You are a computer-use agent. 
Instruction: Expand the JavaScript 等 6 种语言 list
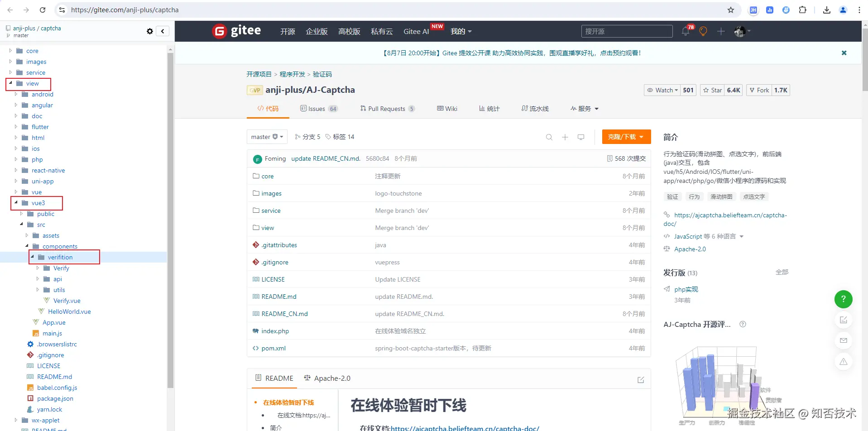click(x=708, y=236)
